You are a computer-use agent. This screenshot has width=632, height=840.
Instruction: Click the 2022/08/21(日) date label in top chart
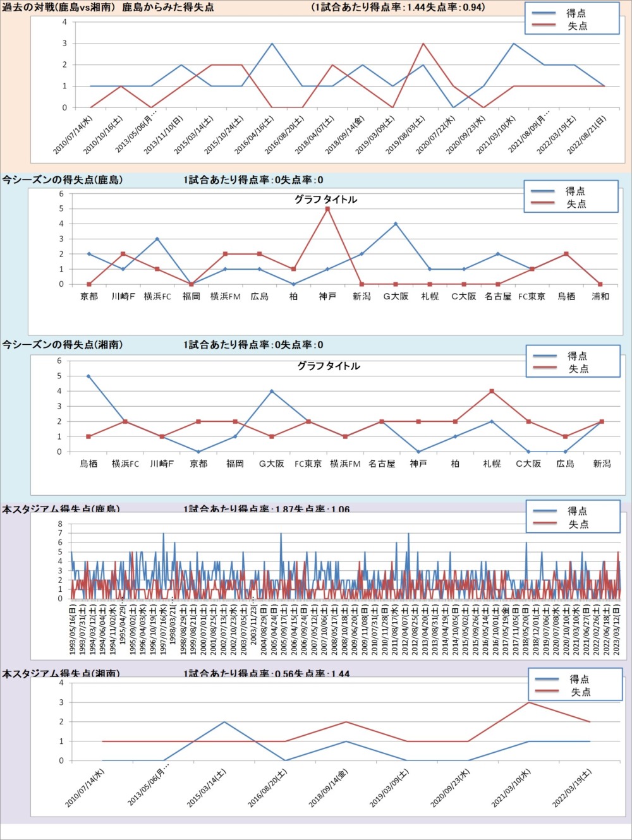(587, 135)
